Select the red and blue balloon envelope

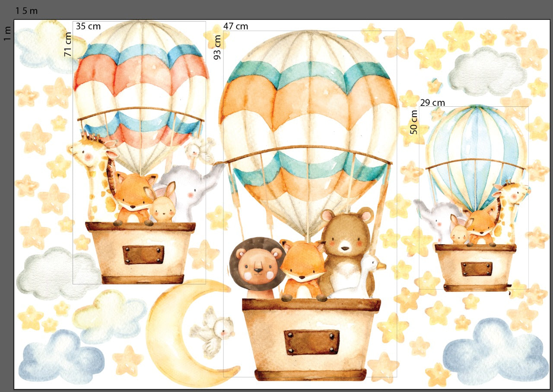tap(141, 97)
